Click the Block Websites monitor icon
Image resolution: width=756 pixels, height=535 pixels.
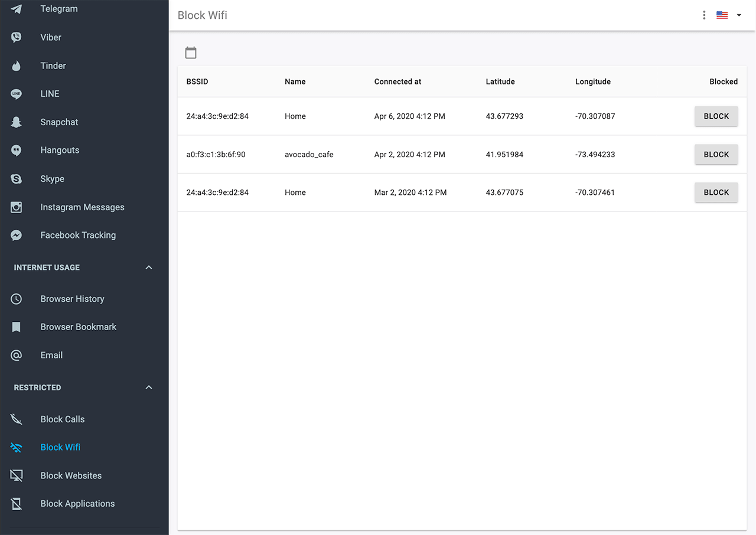click(x=17, y=475)
